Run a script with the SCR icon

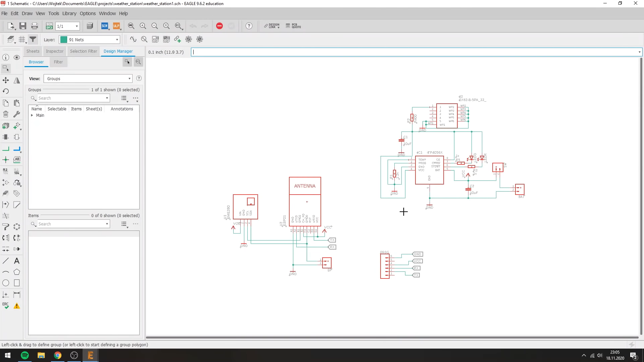(x=105, y=26)
